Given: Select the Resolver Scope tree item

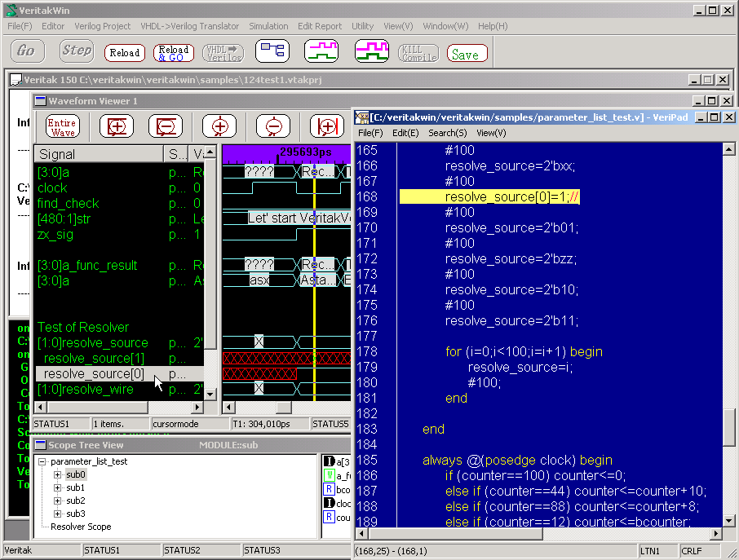Looking at the screenshot, I should pos(81,527).
